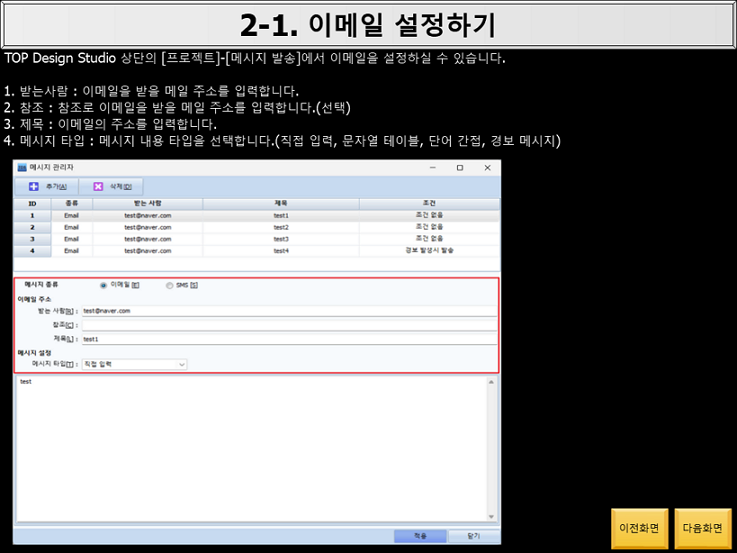The height and width of the screenshot is (553, 737).
Task: Click the 종류 column header
Action: tap(72, 203)
